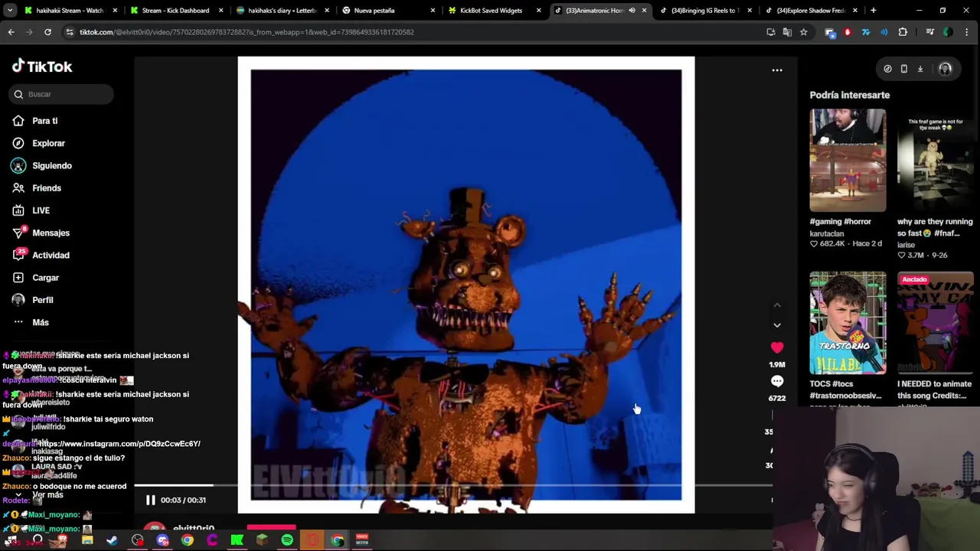980x551 pixels.
Task: Open File Explorer from the taskbar
Action: [87, 540]
